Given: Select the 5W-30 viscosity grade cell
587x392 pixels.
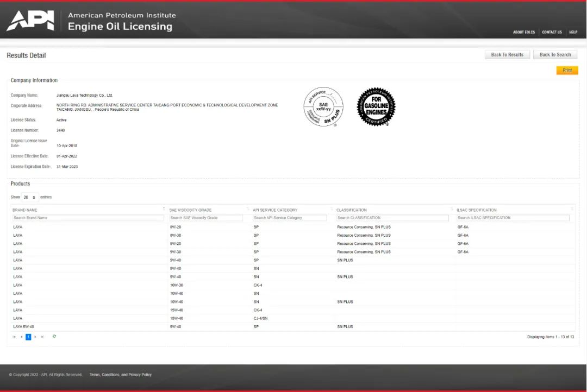Looking at the screenshot, I should (175, 252).
